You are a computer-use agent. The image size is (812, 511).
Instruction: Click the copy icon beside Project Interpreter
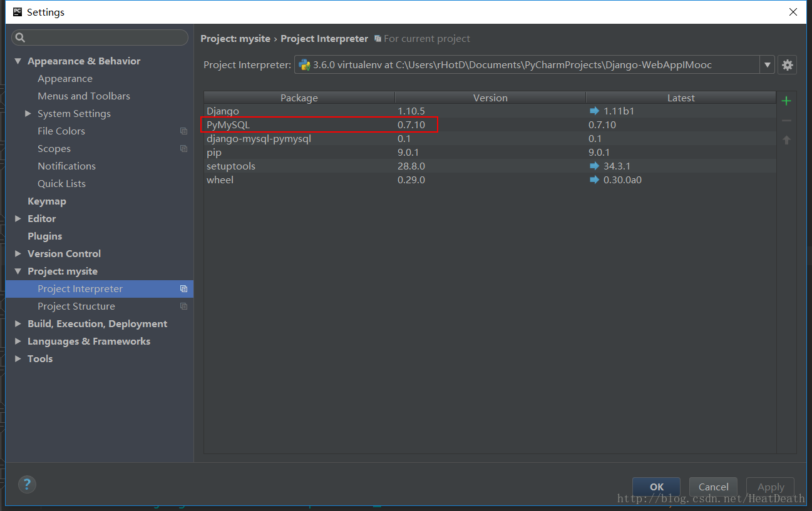[183, 289]
